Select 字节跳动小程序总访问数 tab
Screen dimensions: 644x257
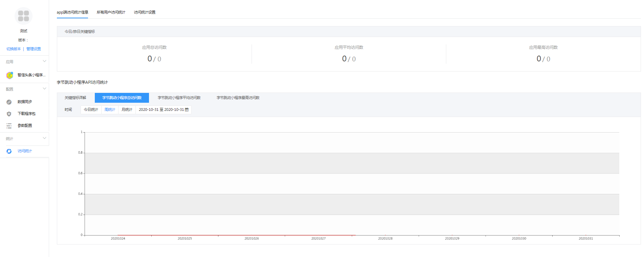pyautogui.click(x=122, y=98)
